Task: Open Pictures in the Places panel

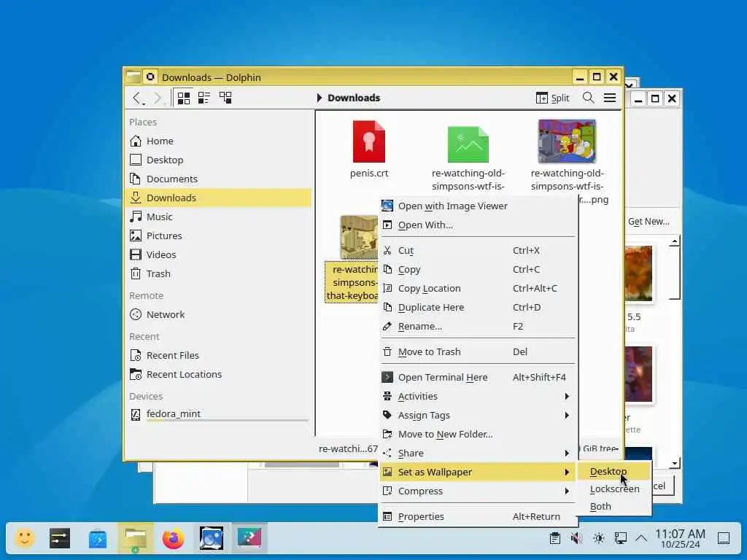Action: pyautogui.click(x=219, y=236)
